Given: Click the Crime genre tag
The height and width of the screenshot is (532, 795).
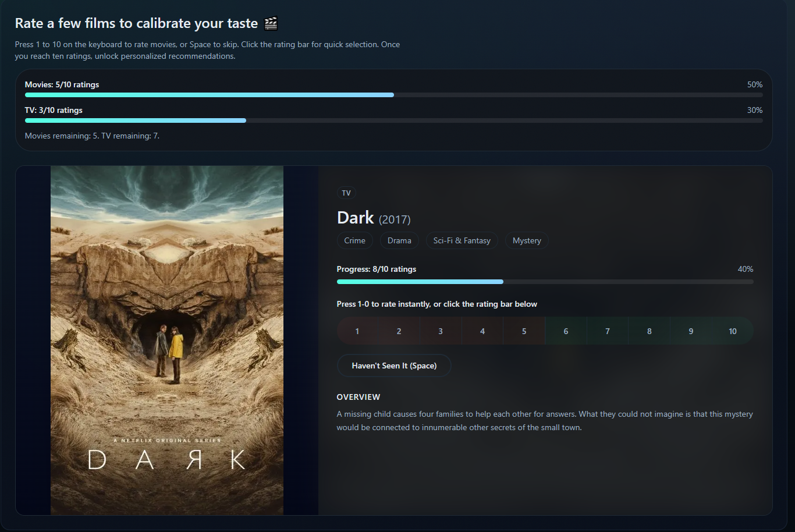Looking at the screenshot, I should click(x=354, y=240).
